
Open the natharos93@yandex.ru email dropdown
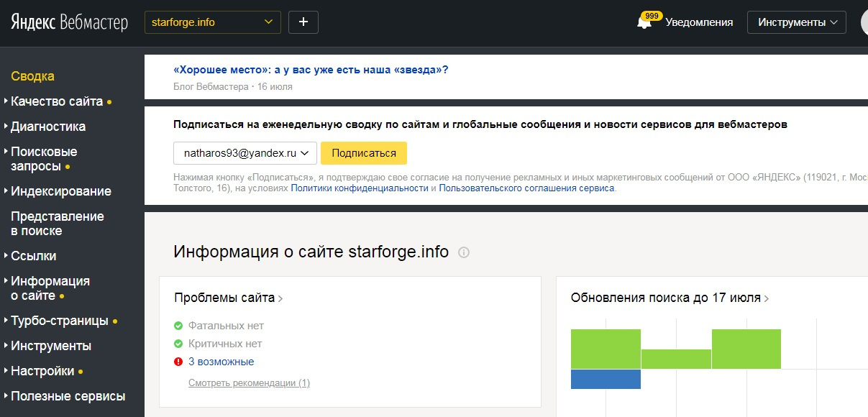[x=245, y=153]
